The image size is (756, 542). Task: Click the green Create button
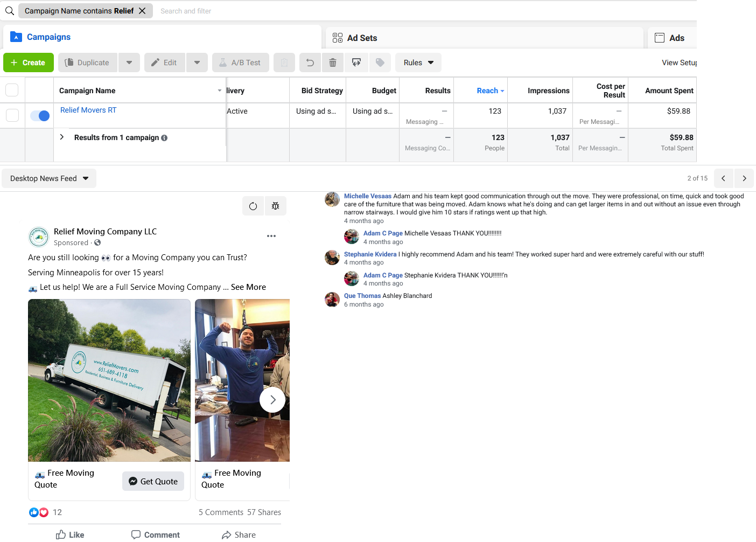click(29, 62)
